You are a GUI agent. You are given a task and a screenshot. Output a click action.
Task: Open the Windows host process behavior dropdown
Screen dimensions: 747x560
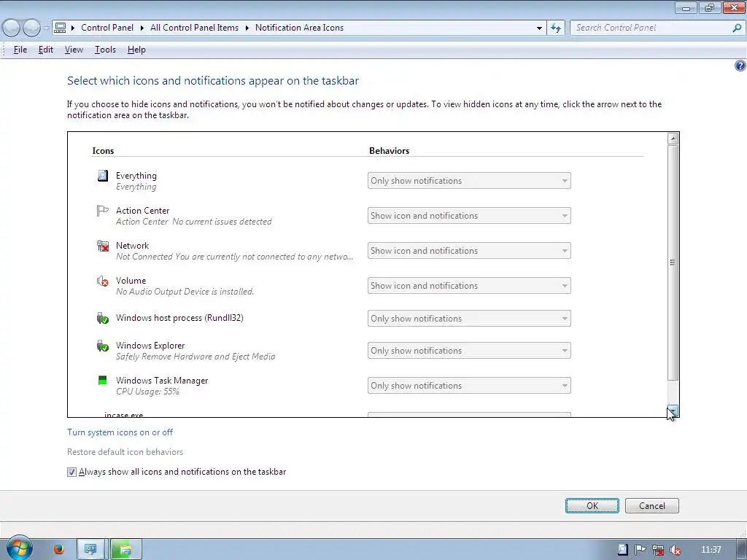(469, 319)
